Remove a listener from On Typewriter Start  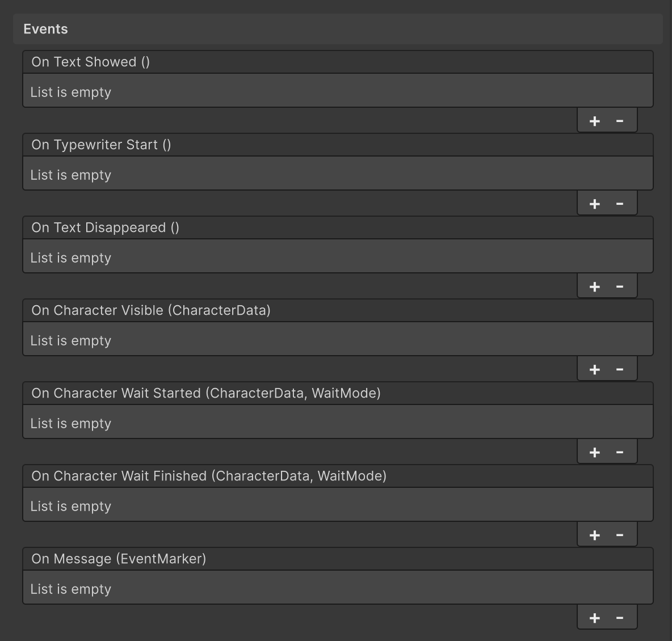click(620, 204)
